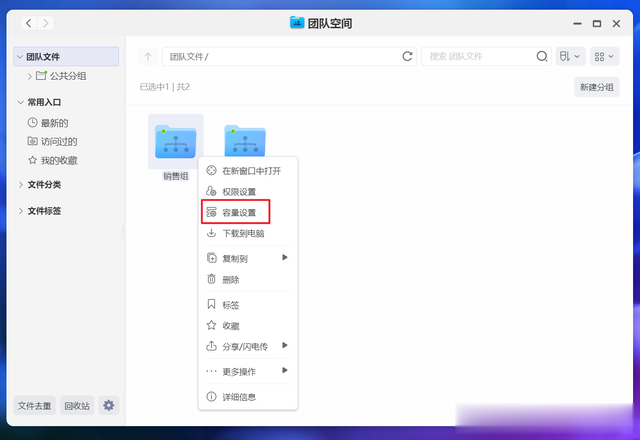Image resolution: width=640 pixels, height=440 pixels.
Task: Choose 详细信息 from the context menu
Action: click(x=248, y=397)
